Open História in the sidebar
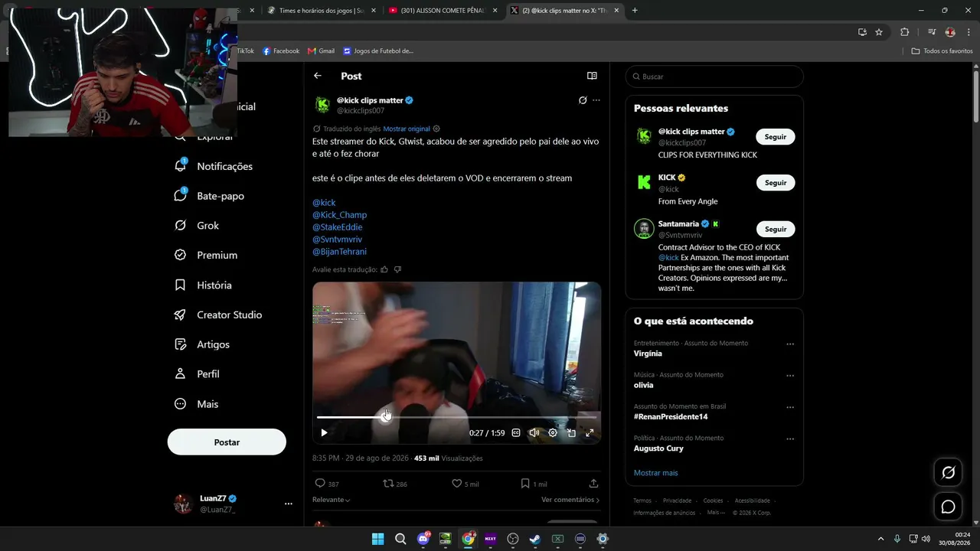Image resolution: width=980 pixels, height=551 pixels. tap(203, 285)
